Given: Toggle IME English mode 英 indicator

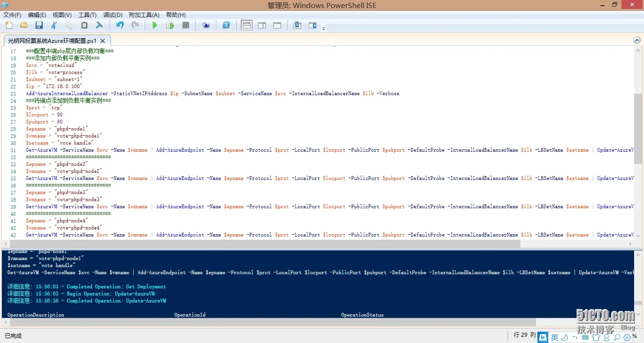Looking at the screenshot, I should point(554,337).
